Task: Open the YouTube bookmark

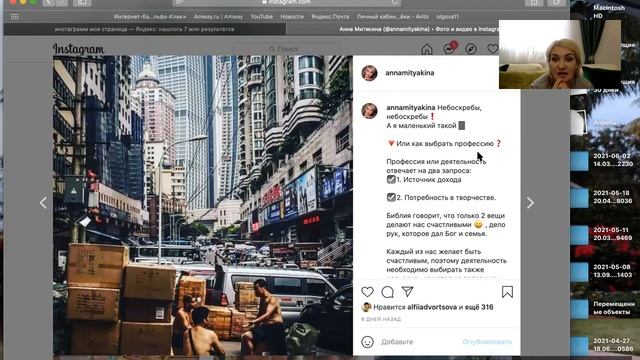Action: 262,17
